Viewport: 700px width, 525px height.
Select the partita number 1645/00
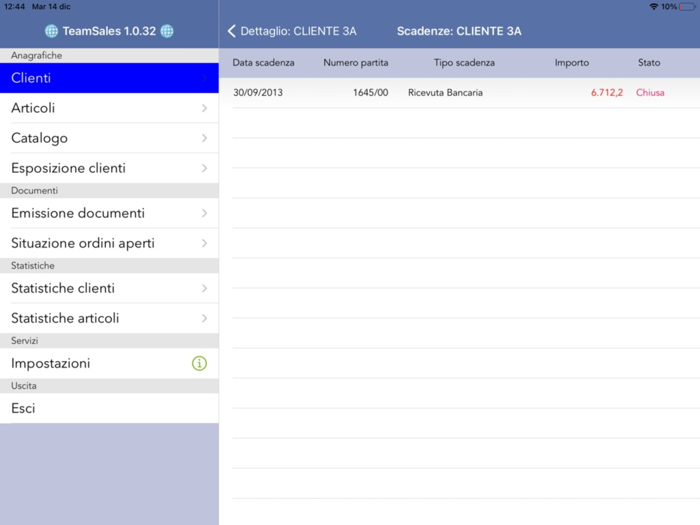[371, 92]
